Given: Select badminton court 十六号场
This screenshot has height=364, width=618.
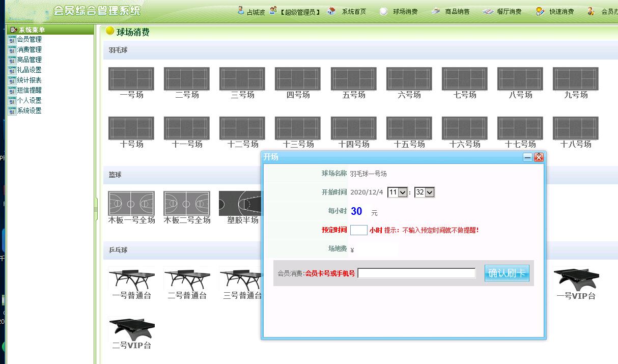Looking at the screenshot, I should tap(465, 132).
